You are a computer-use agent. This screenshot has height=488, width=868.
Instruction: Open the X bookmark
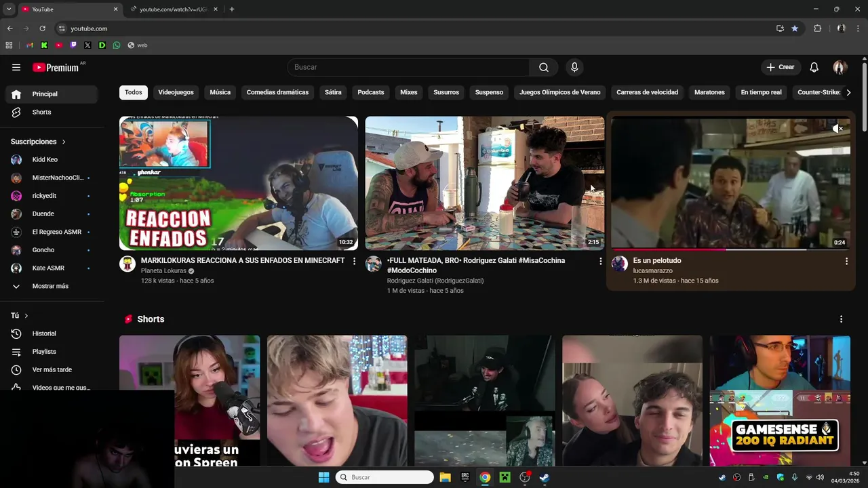click(x=87, y=45)
